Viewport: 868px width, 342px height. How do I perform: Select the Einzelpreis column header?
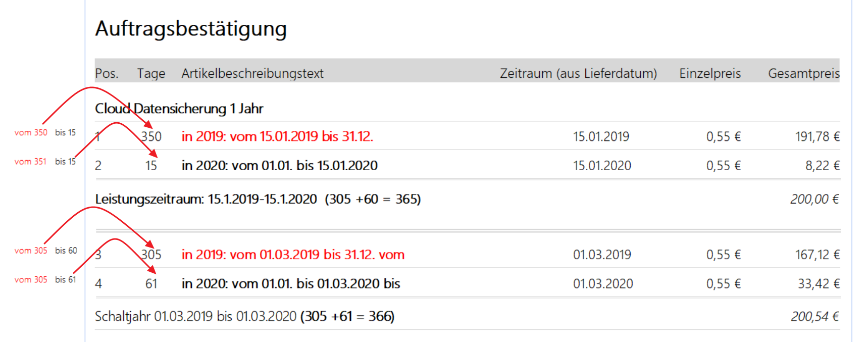pos(710,74)
